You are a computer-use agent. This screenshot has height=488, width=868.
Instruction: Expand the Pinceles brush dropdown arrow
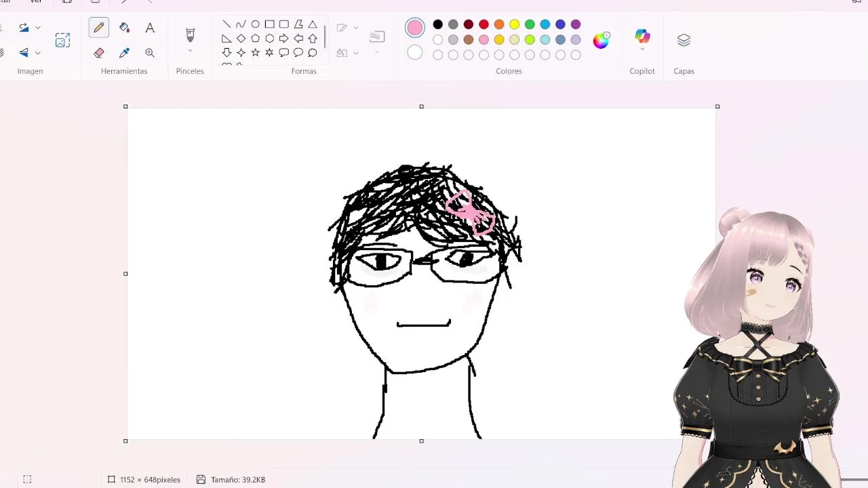(190, 52)
